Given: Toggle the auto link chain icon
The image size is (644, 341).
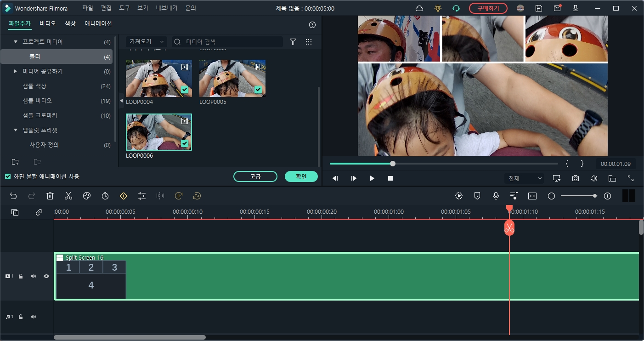Looking at the screenshot, I should (39, 212).
